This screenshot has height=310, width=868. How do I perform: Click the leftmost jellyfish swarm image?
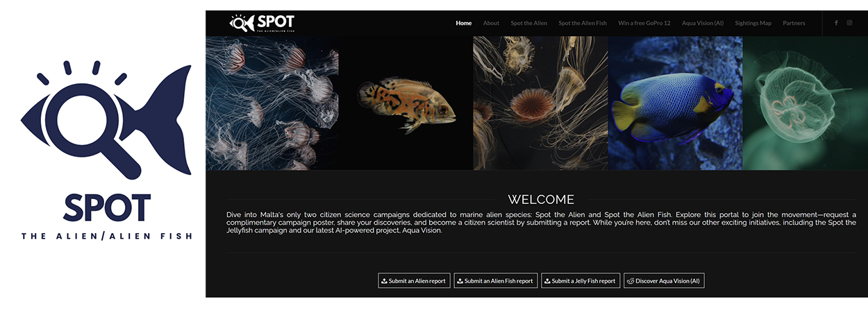point(272,103)
